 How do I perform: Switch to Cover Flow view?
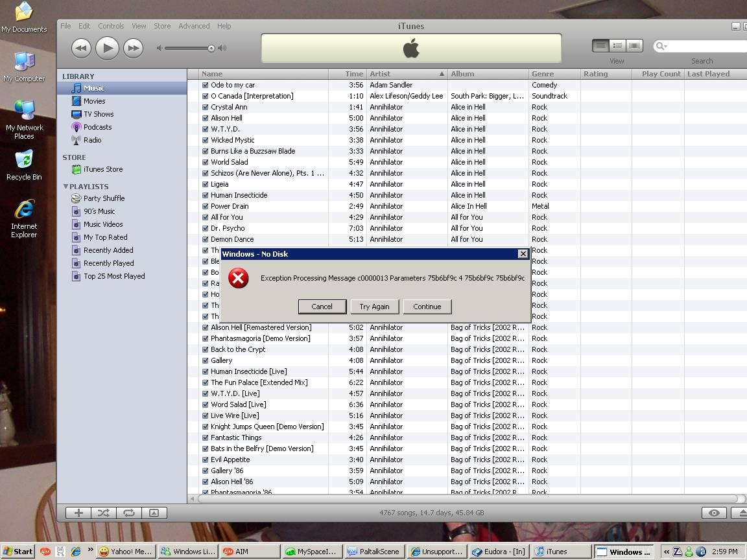(634, 45)
